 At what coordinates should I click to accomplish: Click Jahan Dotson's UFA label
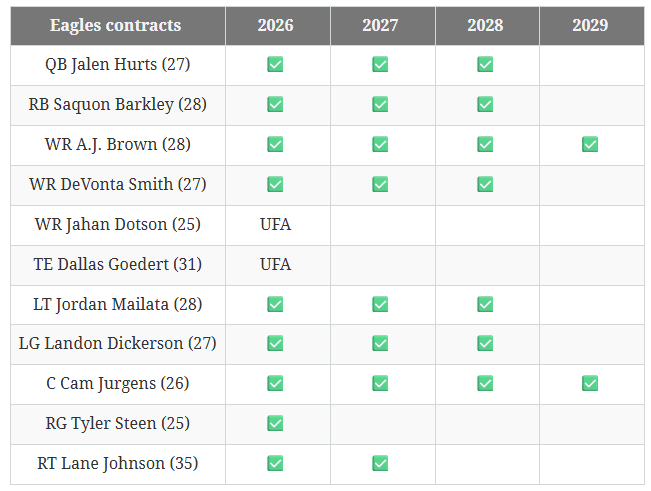click(275, 224)
